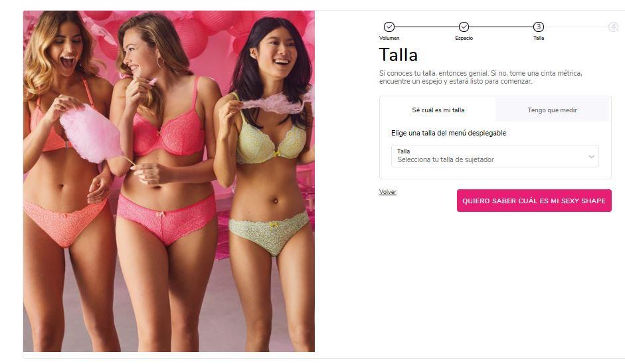The height and width of the screenshot is (364, 625).
Task: Click the large "Talla" heading
Action: pyautogui.click(x=399, y=54)
